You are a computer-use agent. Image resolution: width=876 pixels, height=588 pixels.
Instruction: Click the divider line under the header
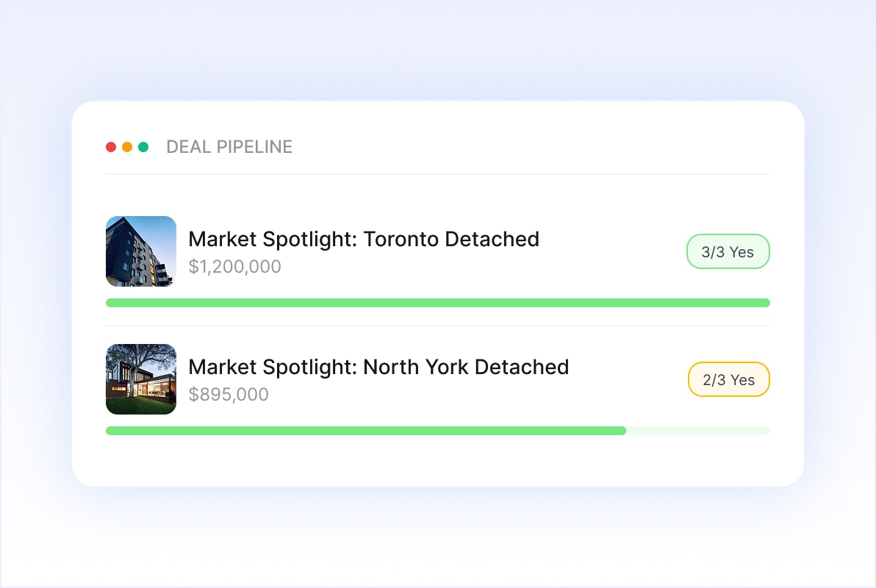(438, 174)
